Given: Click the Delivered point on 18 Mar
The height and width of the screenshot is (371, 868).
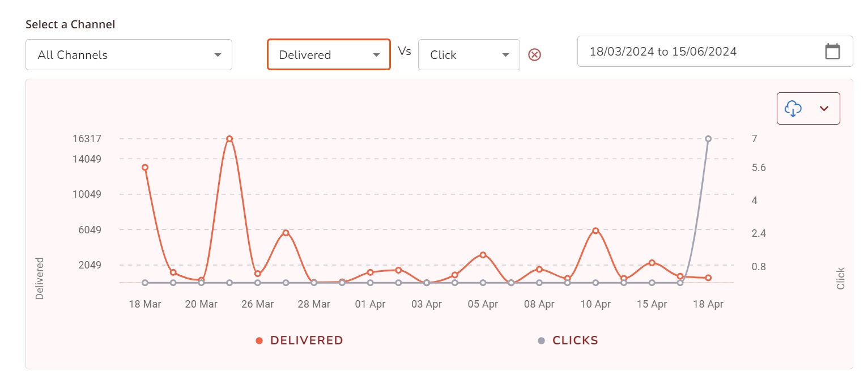Looking at the screenshot, I should (145, 168).
